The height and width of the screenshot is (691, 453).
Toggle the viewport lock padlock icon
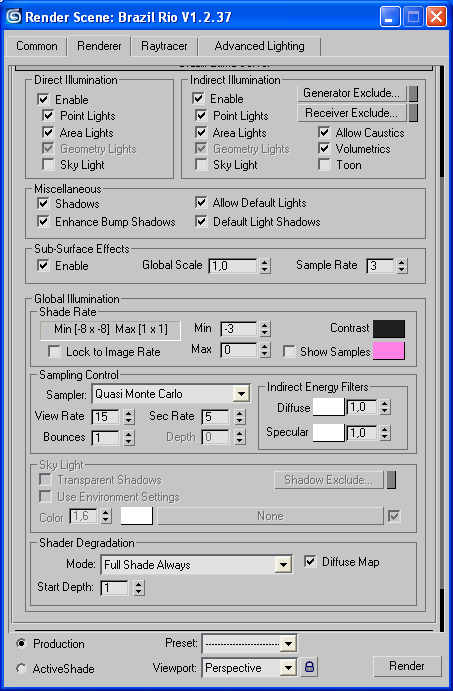click(309, 667)
